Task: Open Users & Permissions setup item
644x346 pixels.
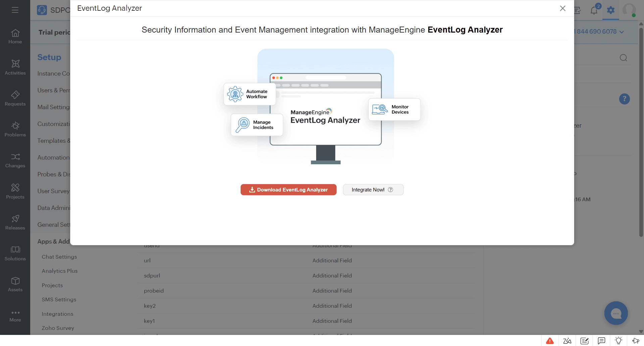Action: pos(54,90)
